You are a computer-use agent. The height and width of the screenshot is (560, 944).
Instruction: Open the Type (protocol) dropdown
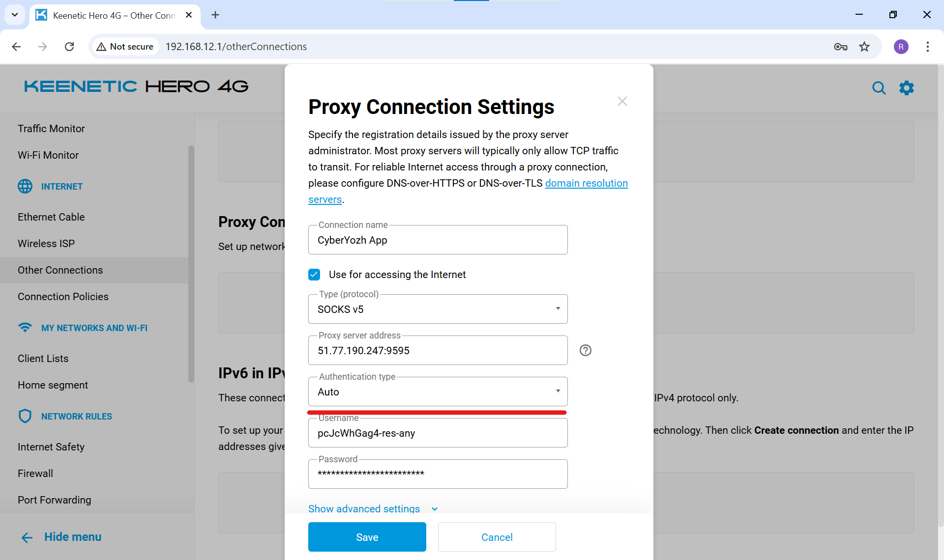(x=438, y=309)
